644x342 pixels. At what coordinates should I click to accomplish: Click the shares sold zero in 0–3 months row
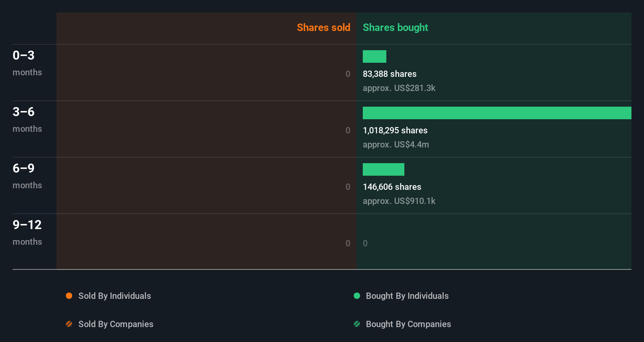click(x=348, y=74)
